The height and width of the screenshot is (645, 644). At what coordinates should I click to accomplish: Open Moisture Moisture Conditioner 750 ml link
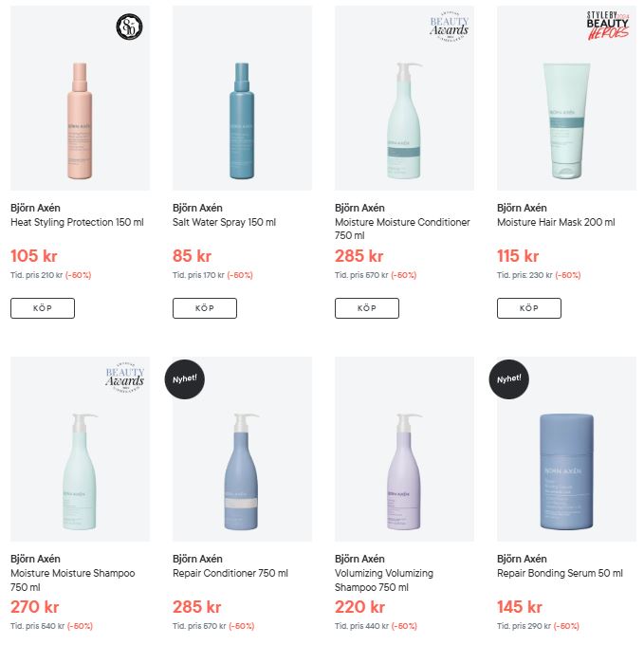(x=402, y=229)
